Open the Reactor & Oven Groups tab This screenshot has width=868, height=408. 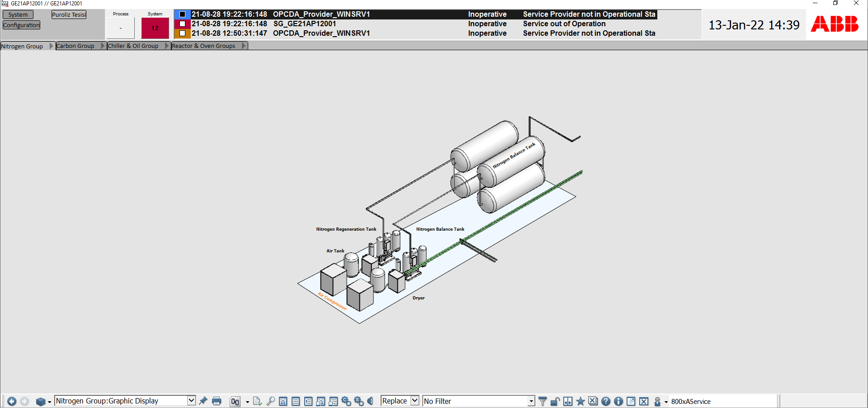click(203, 46)
